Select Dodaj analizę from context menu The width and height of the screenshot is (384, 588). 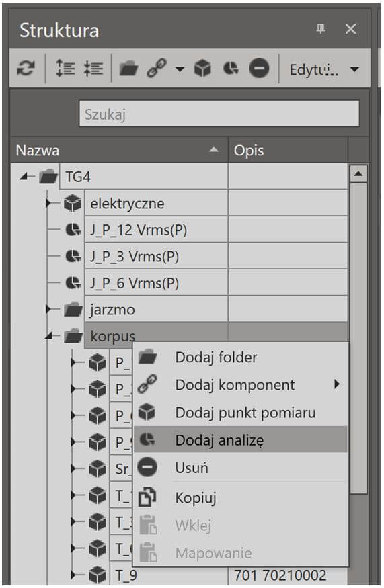241,439
